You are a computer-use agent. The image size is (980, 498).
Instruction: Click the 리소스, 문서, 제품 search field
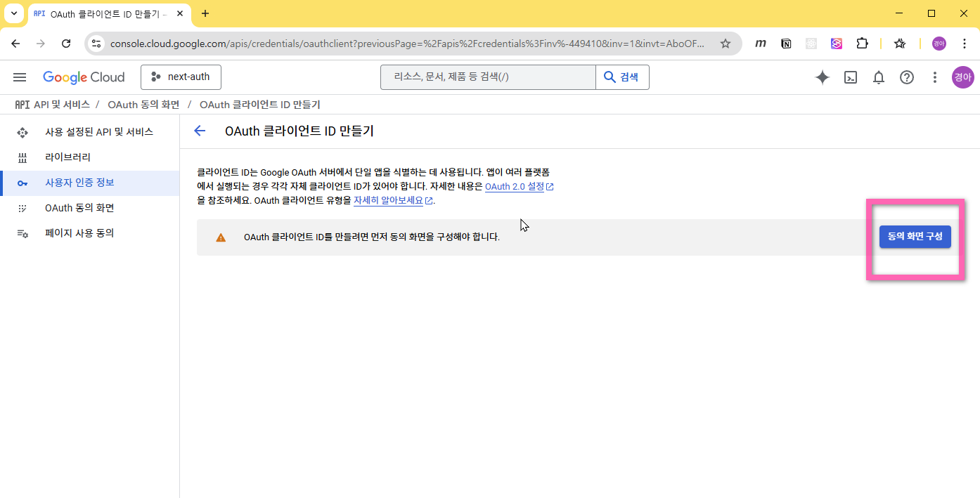click(x=487, y=77)
